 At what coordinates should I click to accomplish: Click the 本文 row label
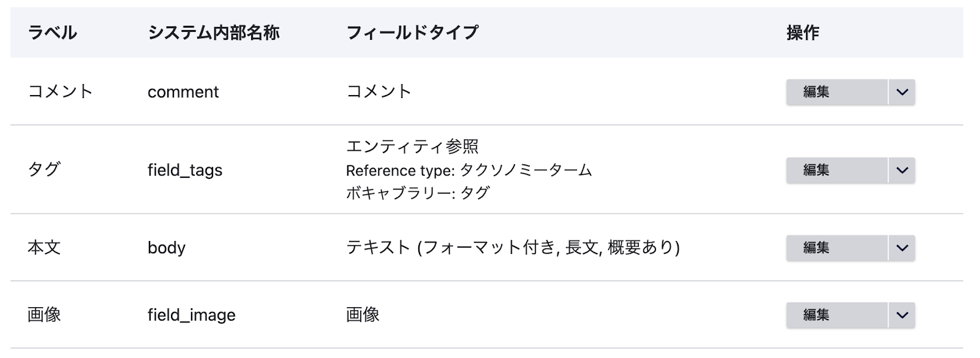43,248
